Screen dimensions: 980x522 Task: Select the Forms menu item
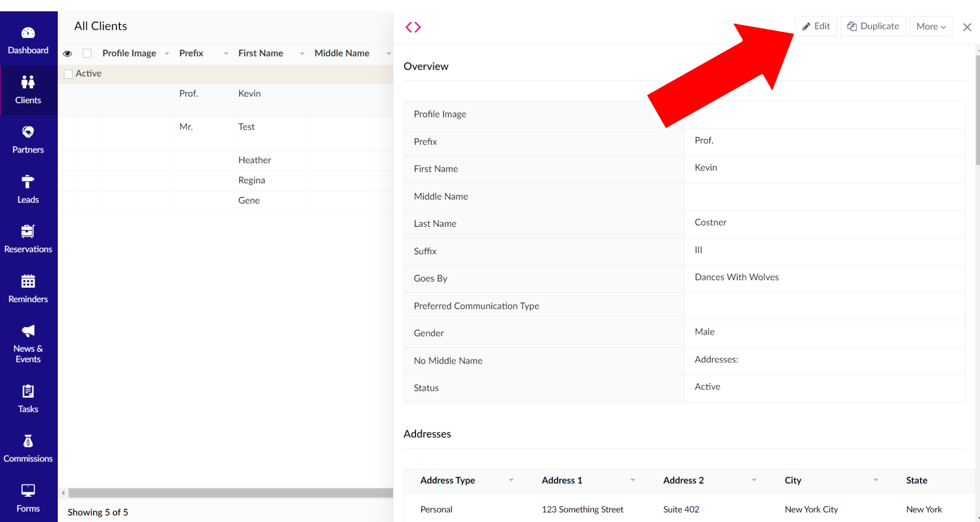[x=28, y=498]
